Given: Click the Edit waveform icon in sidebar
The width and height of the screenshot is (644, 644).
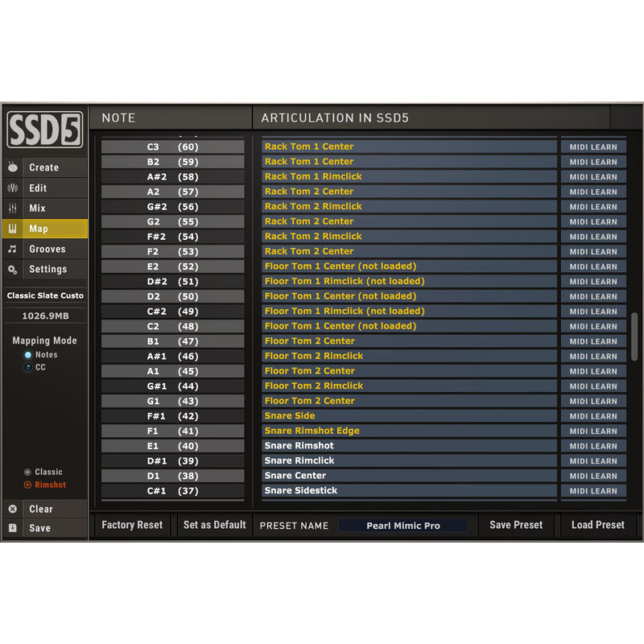Looking at the screenshot, I should (13, 188).
